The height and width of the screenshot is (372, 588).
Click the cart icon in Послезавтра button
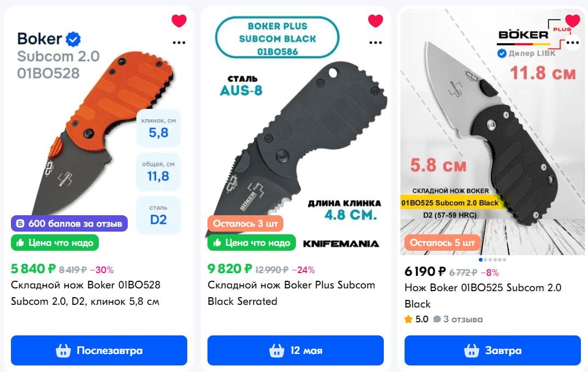[x=63, y=351]
